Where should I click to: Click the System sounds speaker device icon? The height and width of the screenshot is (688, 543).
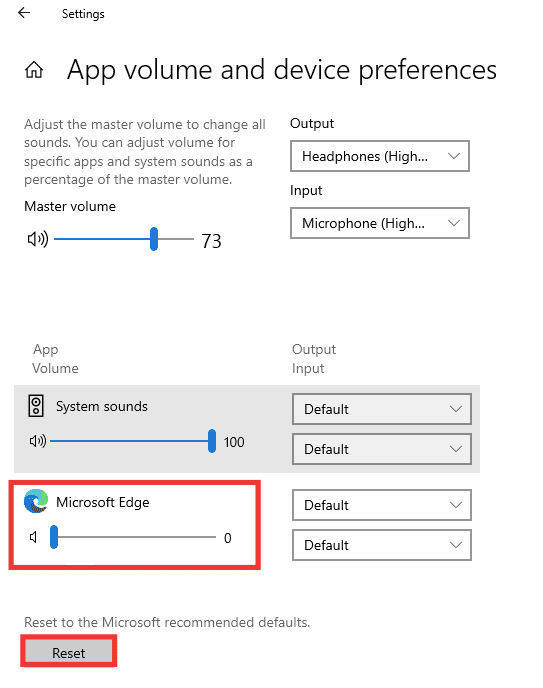tap(36, 406)
